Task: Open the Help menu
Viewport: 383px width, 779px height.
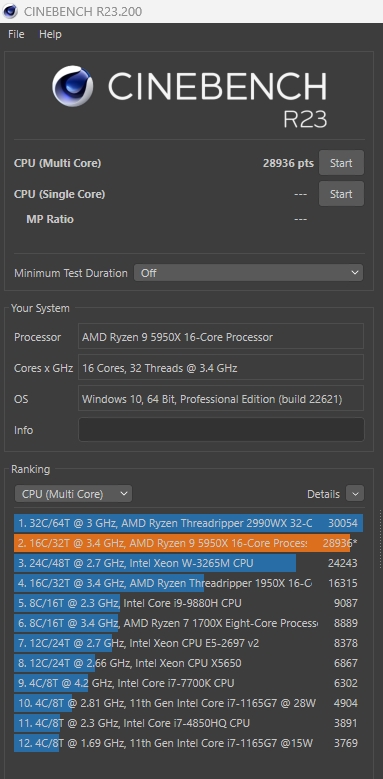Action: click(x=50, y=34)
